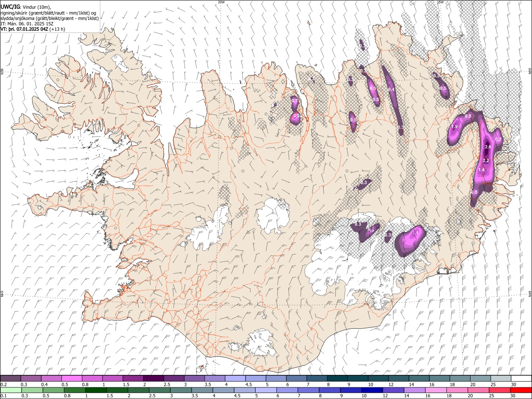Click the '2.6' snowfall value on the map
532x399 pixels.
pos(488,147)
